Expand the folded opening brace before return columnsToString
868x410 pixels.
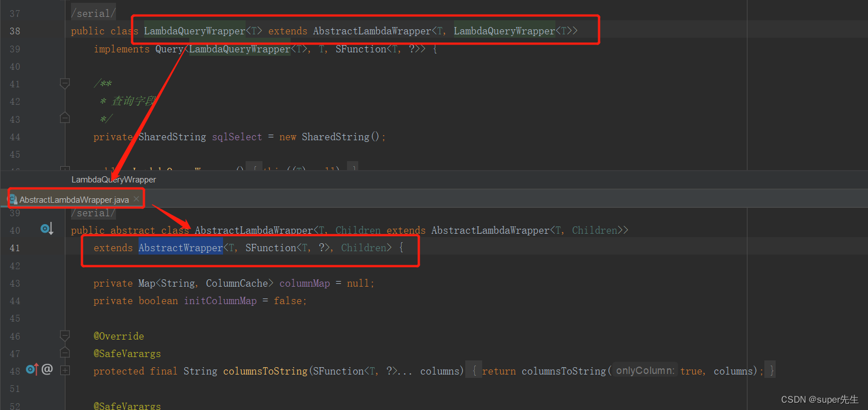click(474, 371)
